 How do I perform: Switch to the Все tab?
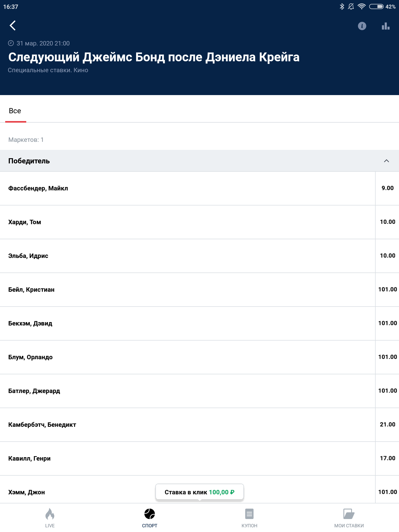point(15,111)
